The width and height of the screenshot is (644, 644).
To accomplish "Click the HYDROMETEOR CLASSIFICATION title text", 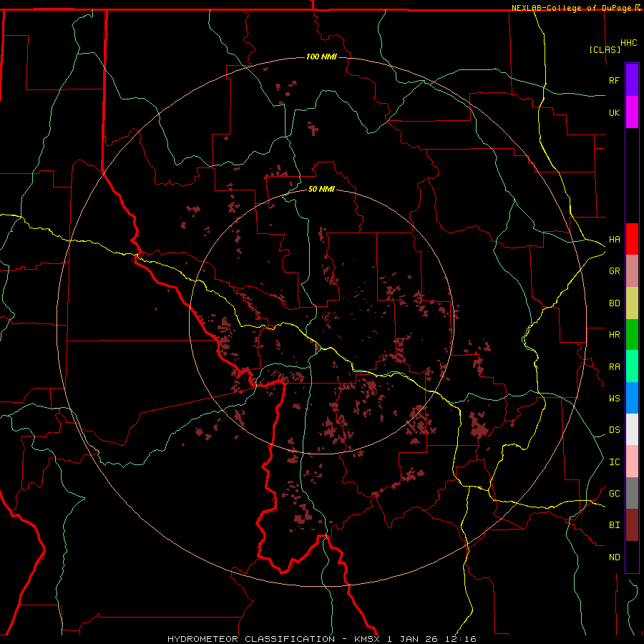I will 251,639.
